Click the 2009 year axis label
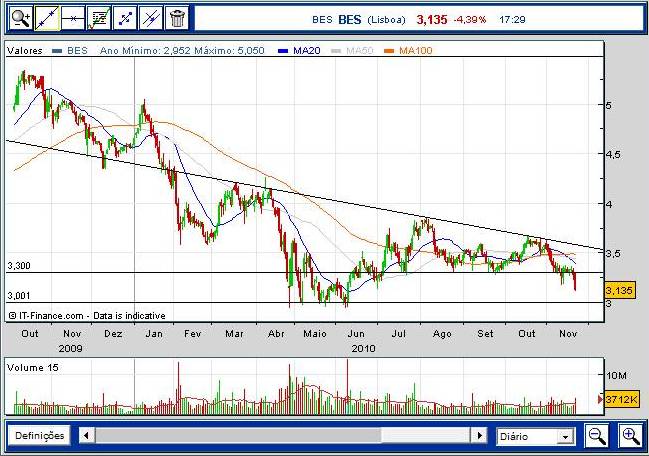649x456 pixels. 70,348
